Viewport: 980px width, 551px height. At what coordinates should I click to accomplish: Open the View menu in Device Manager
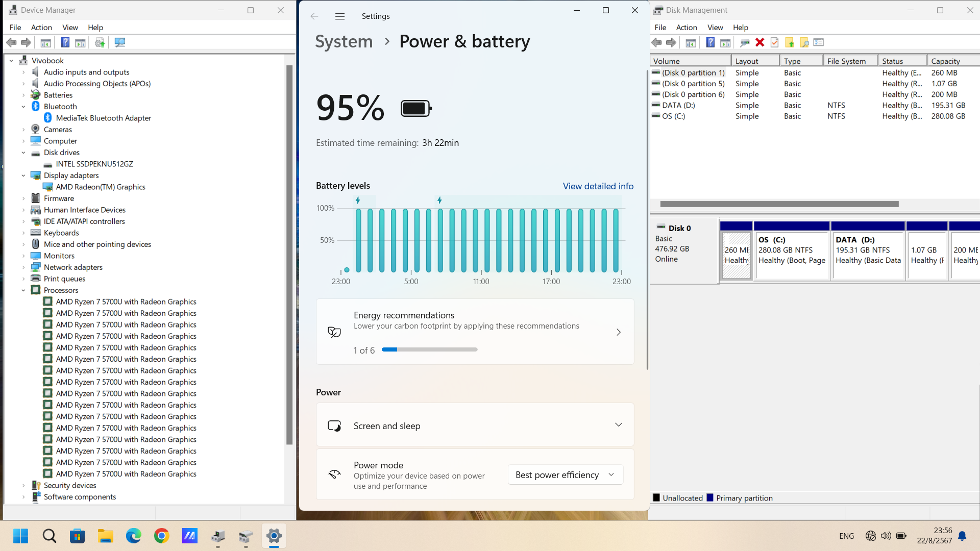click(70, 28)
